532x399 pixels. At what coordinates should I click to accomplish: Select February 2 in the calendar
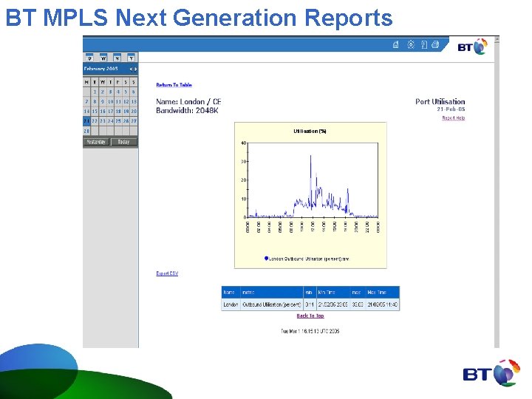[103, 92]
